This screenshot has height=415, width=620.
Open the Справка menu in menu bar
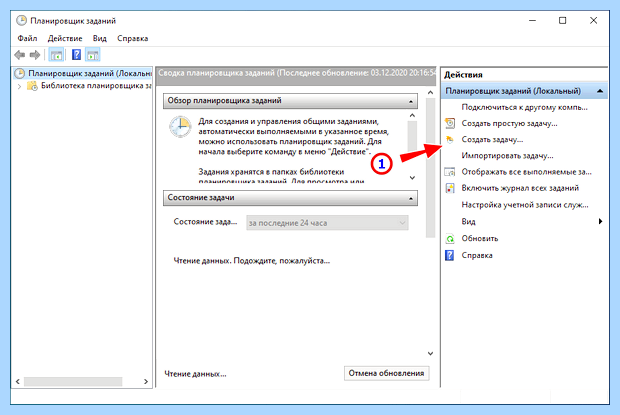[132, 38]
